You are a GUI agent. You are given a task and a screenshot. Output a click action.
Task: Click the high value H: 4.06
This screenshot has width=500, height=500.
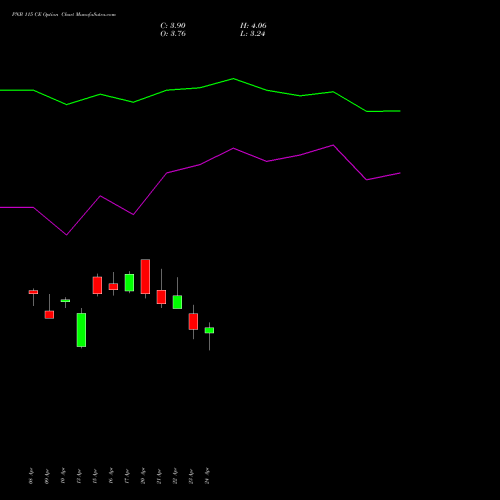pos(253,26)
